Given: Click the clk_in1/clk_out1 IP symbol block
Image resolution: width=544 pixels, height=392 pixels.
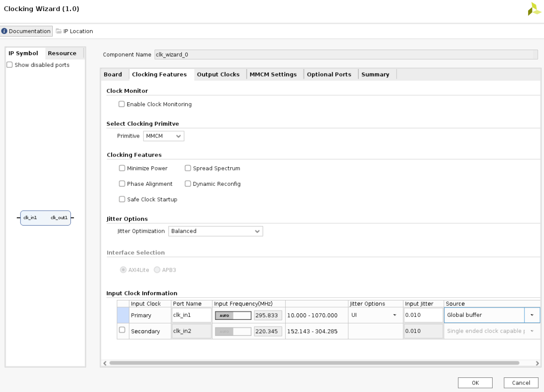Looking at the screenshot, I should 45,218.
